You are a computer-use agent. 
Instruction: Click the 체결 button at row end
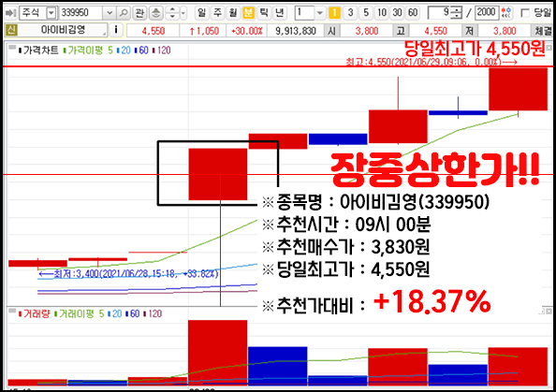tap(543, 31)
